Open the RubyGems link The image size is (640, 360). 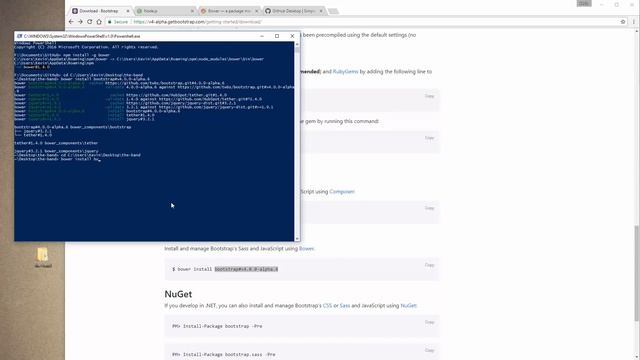coord(345,71)
